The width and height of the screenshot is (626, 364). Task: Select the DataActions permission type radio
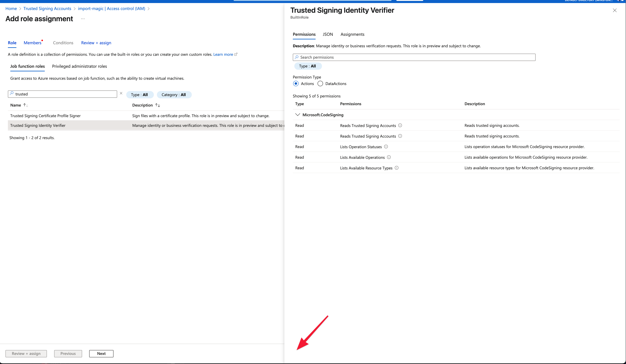click(x=320, y=84)
